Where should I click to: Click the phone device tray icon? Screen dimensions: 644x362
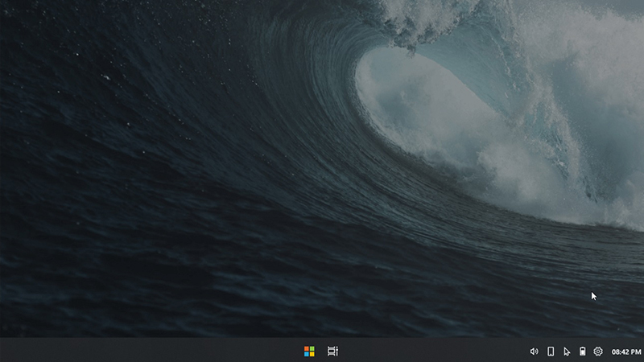pos(551,352)
